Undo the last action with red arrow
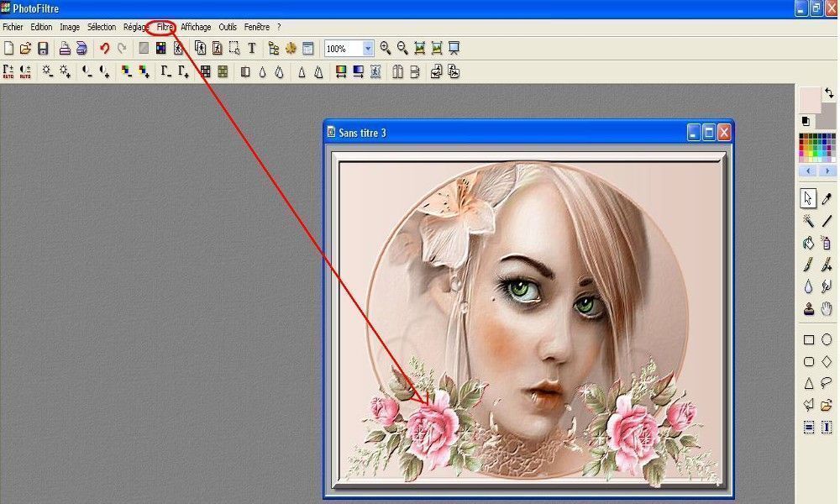 tap(104, 48)
